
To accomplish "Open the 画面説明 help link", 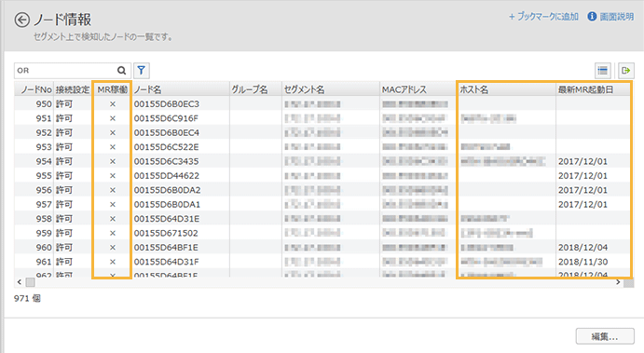I will (616, 17).
